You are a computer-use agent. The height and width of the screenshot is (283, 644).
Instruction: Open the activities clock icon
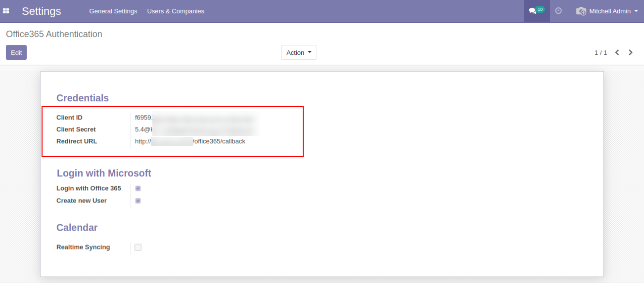(558, 11)
